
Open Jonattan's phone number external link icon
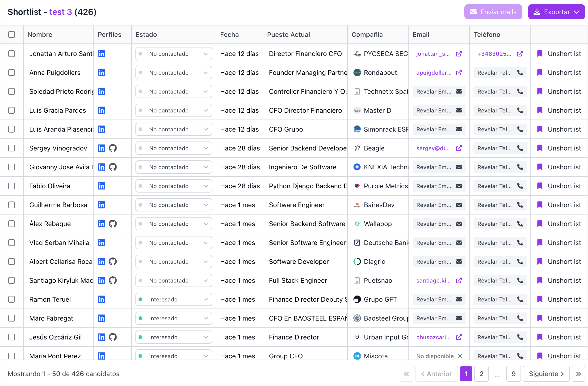[x=520, y=54]
